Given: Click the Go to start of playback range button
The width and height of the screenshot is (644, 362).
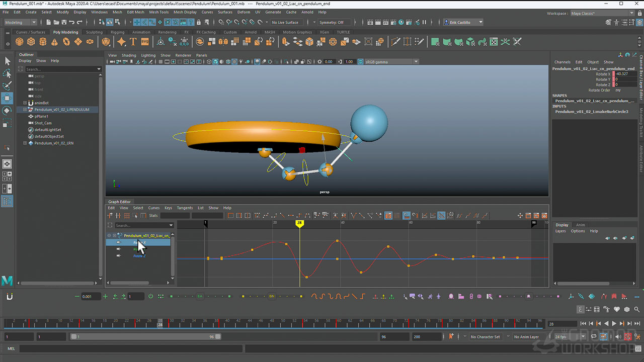Looking at the screenshot, I should pyautogui.click(x=583, y=324).
